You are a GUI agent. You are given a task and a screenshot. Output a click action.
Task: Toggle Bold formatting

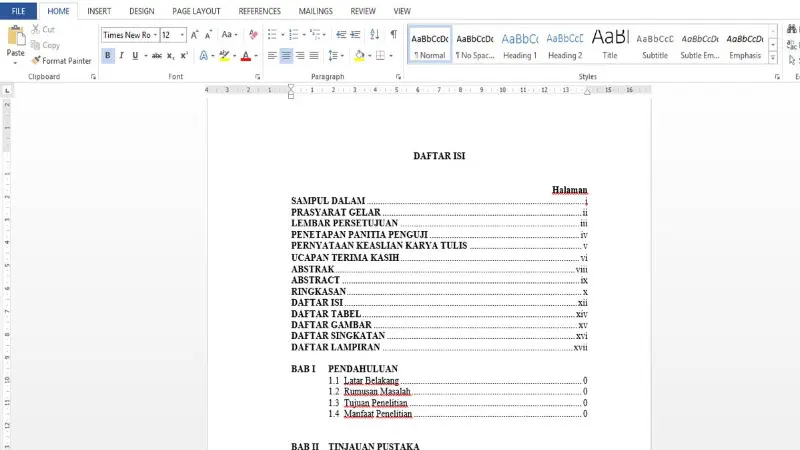108,56
